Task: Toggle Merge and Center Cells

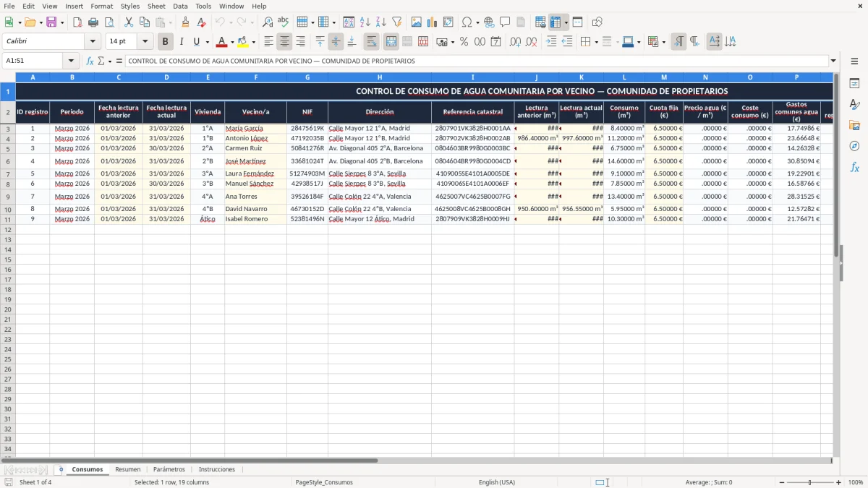Action: click(x=391, y=42)
